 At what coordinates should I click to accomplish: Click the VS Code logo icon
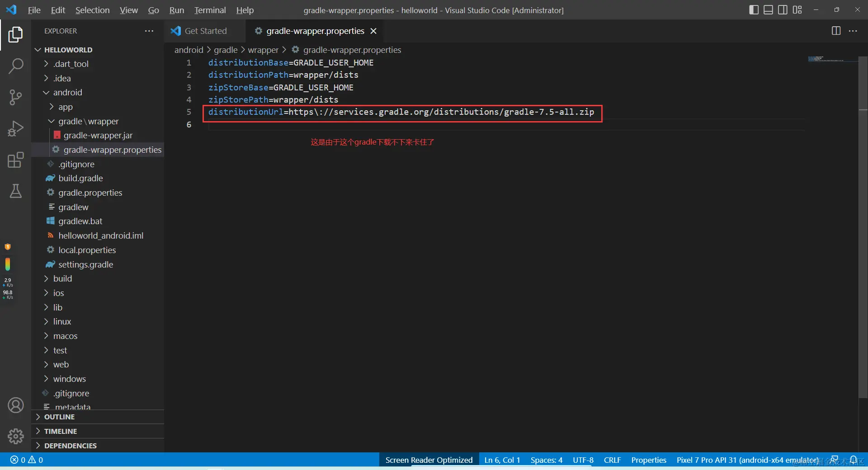tap(11, 9)
